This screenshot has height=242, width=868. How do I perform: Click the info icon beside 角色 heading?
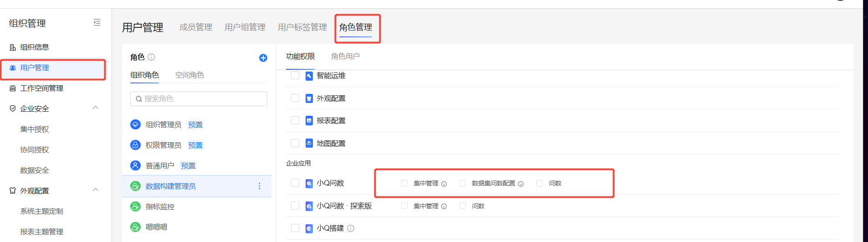[x=151, y=57]
